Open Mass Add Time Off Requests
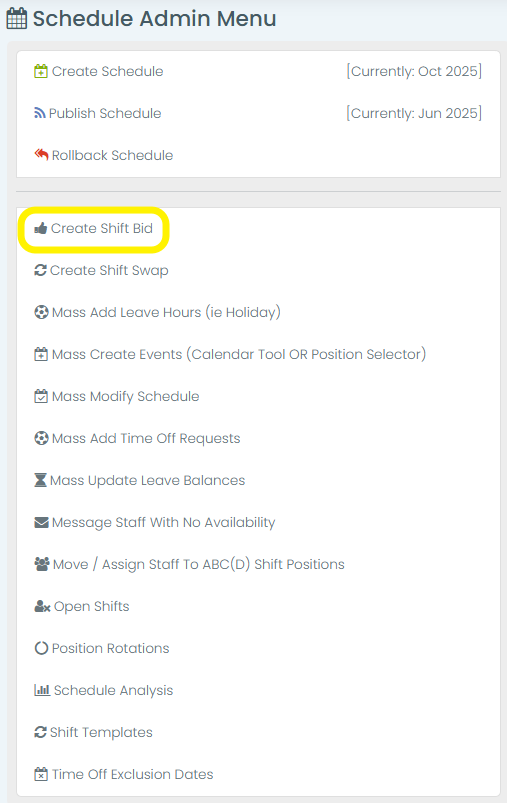This screenshot has height=803, width=507. [x=146, y=438]
